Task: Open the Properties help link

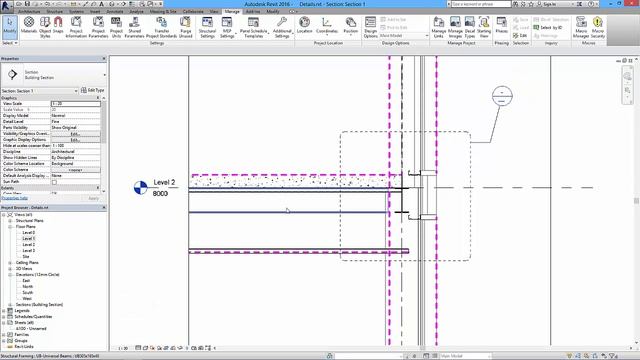Action: (15, 198)
